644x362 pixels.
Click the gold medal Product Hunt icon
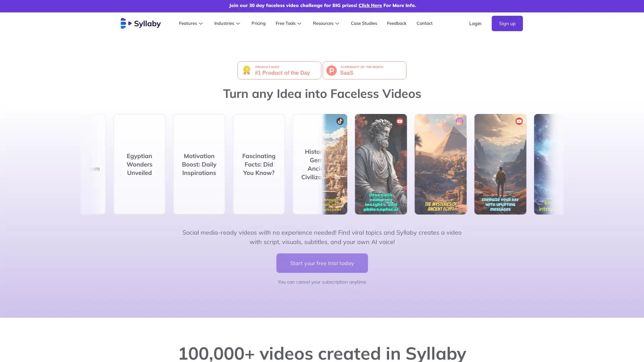247,70
